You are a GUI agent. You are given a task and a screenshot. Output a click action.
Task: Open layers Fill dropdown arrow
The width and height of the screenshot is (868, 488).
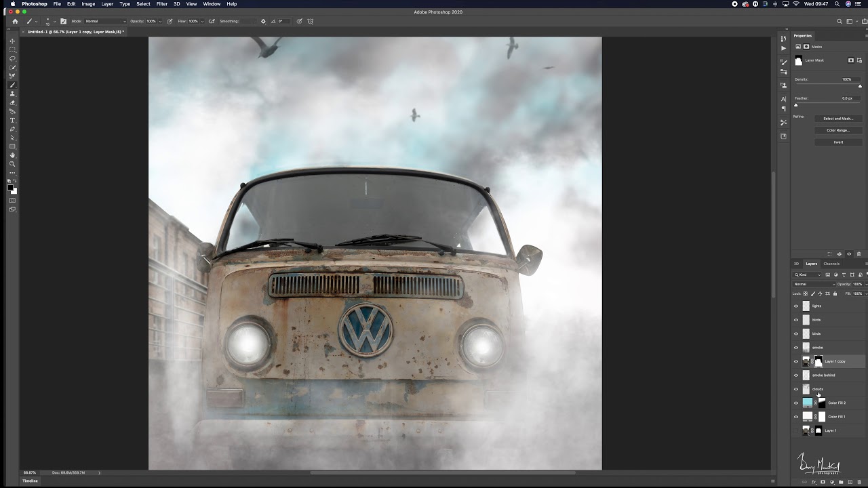pyautogui.click(x=865, y=293)
